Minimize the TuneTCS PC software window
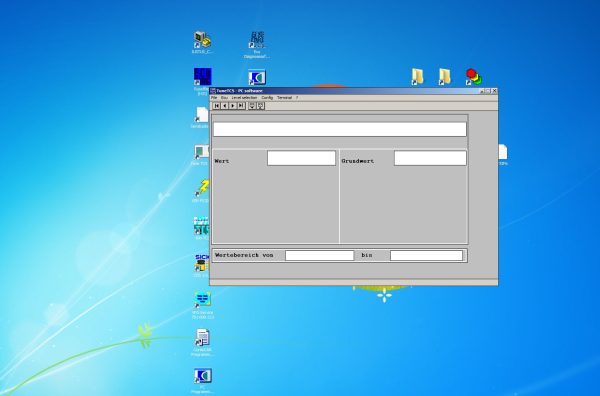 tap(482, 91)
